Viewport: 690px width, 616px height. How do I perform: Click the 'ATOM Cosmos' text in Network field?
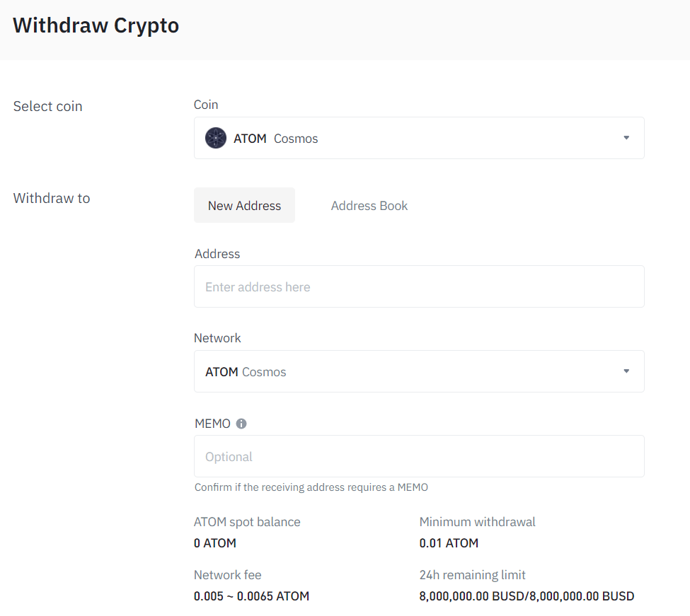tap(246, 372)
